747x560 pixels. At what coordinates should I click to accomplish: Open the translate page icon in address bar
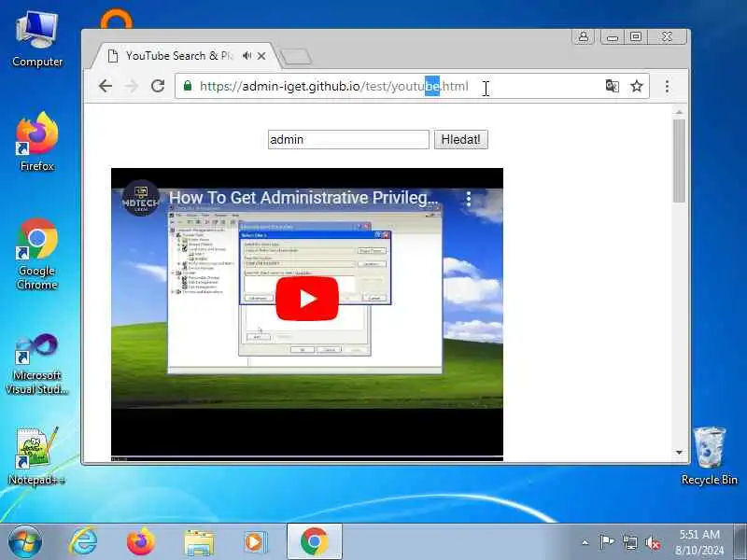pos(613,86)
